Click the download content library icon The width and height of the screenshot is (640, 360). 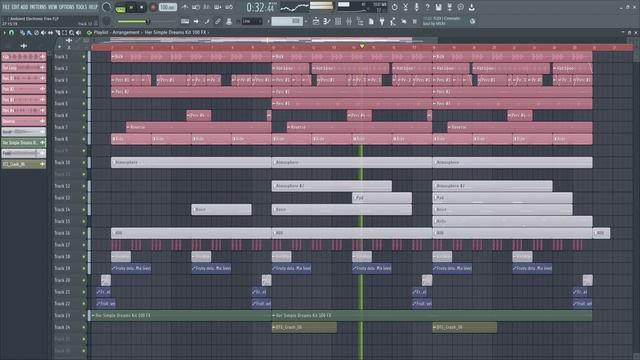[471, 7]
